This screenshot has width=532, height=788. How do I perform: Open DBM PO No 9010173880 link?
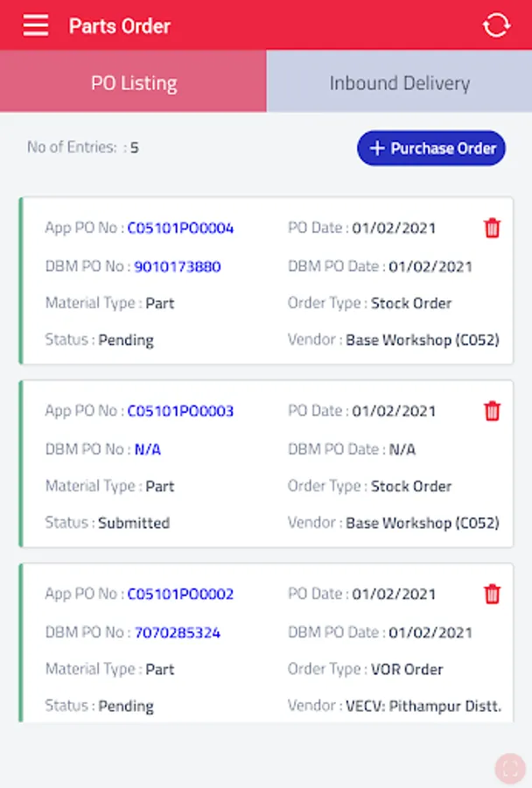[178, 266]
